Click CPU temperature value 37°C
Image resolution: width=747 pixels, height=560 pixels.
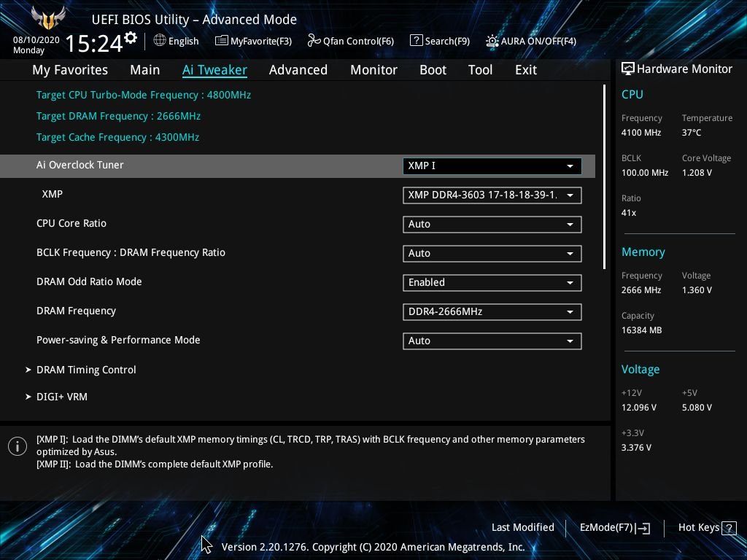click(692, 133)
